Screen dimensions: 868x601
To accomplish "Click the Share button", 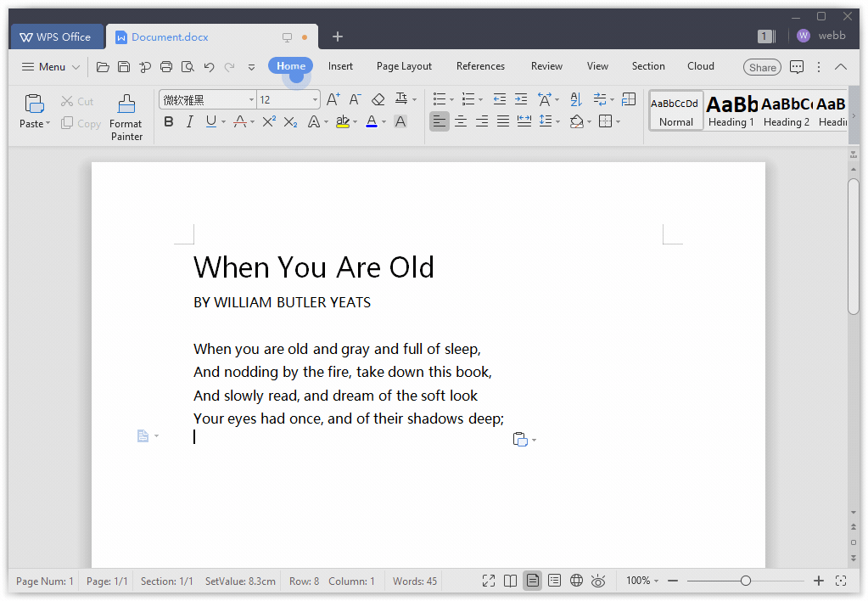I will tap(762, 67).
